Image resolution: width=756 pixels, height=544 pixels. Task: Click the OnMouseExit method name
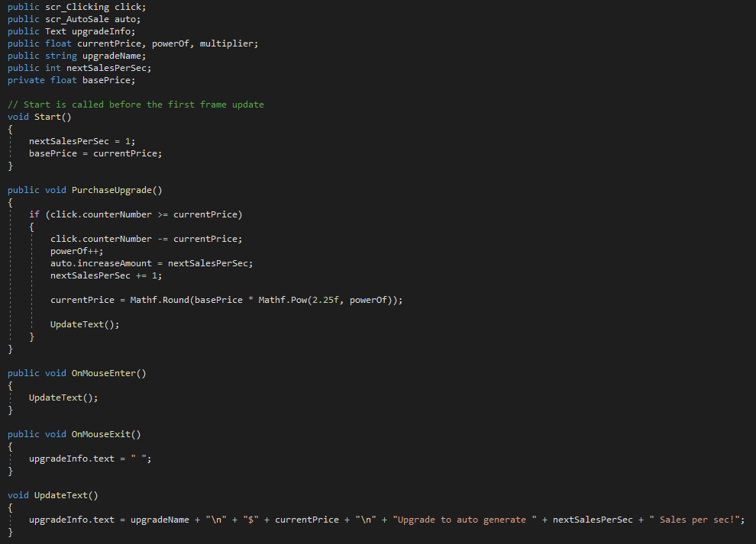click(104, 434)
